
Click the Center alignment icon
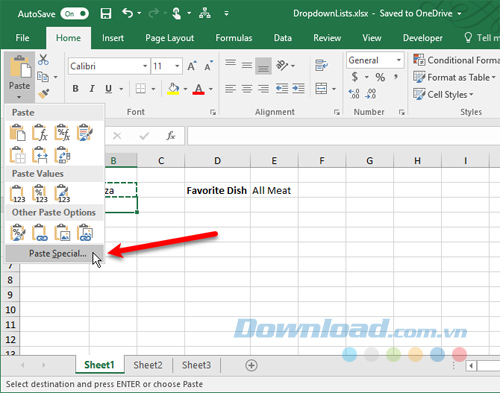(x=247, y=89)
